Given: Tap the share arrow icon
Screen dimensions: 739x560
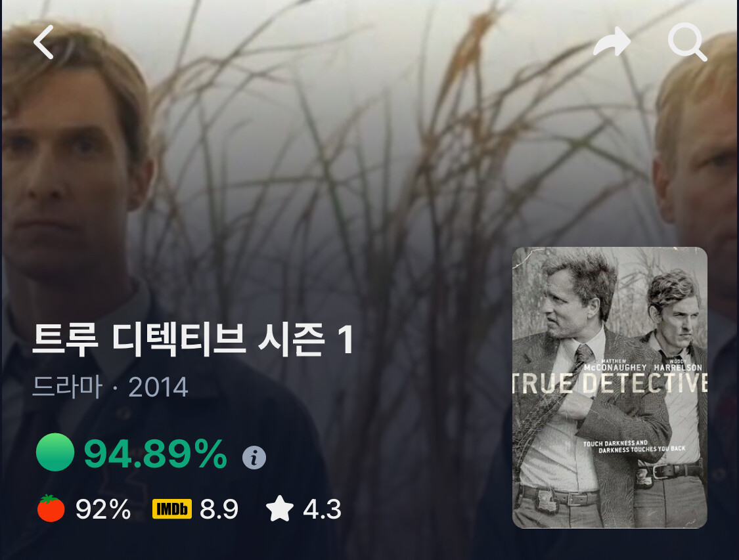Looking at the screenshot, I should 612,42.
